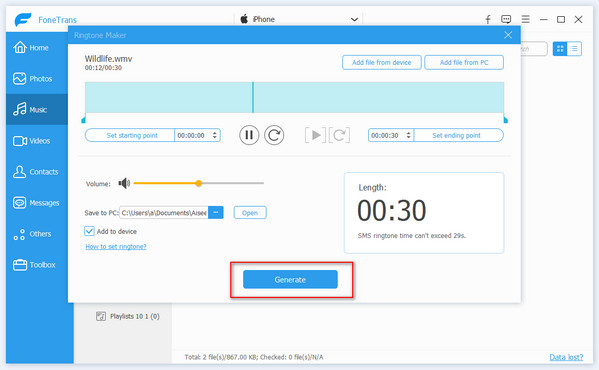Open the Others section in sidebar
The image size is (599, 370).
coord(36,234)
